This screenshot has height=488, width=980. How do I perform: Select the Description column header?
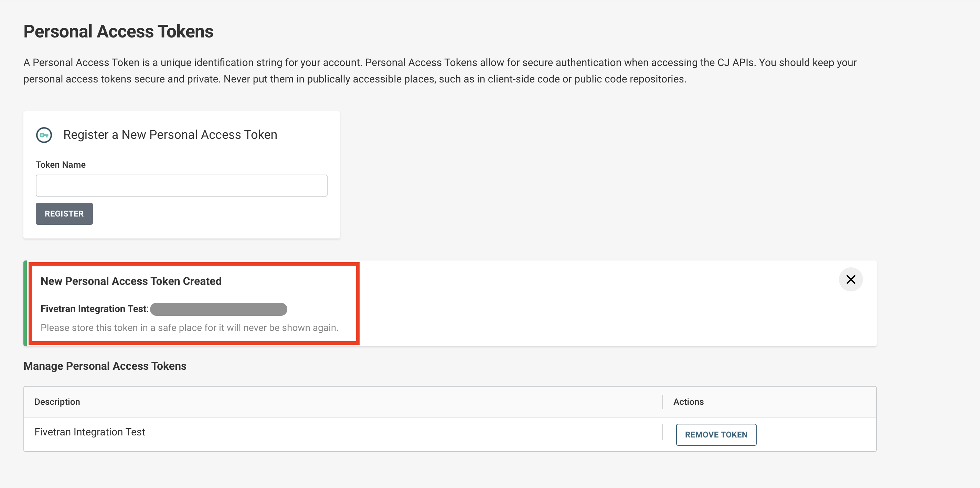(57, 402)
